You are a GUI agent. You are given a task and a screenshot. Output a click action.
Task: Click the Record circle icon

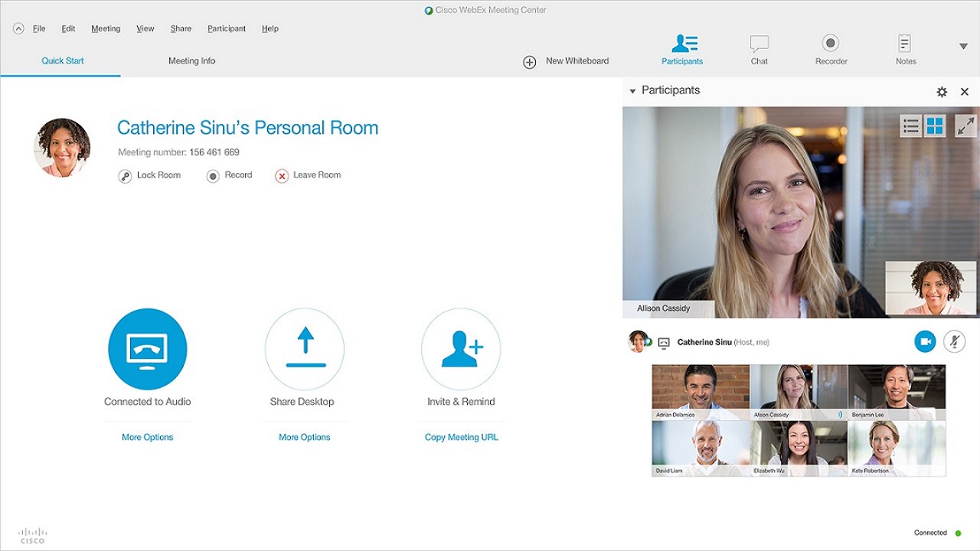pyautogui.click(x=213, y=176)
